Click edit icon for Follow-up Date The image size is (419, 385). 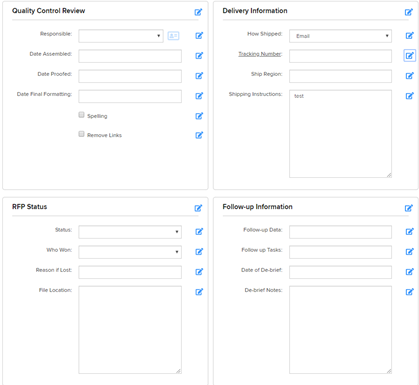[410, 232]
